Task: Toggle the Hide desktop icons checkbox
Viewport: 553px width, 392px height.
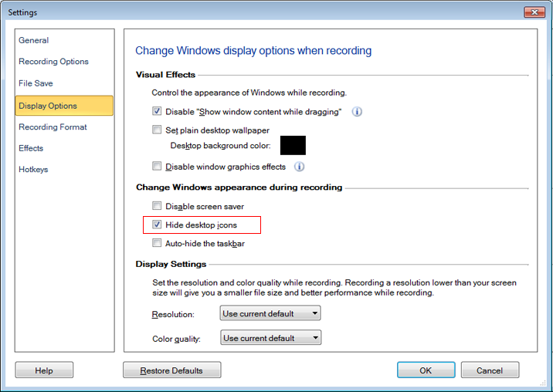Action: click(x=157, y=225)
